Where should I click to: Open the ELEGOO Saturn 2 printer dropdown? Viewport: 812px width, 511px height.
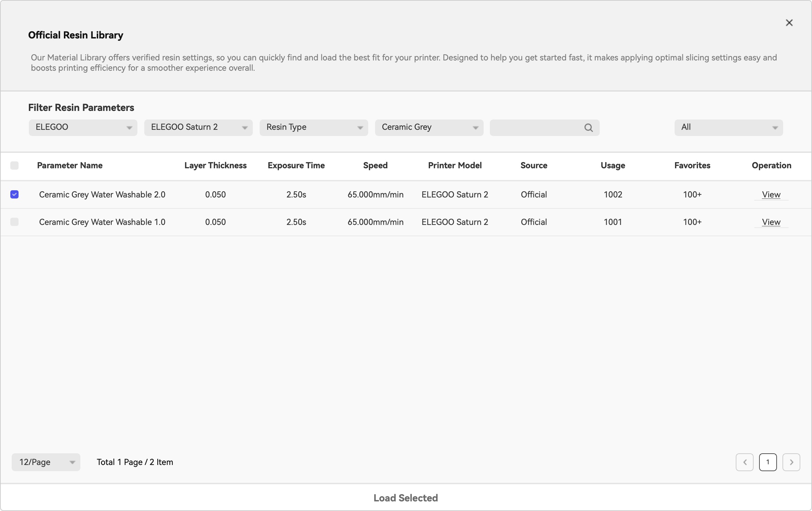click(x=198, y=128)
